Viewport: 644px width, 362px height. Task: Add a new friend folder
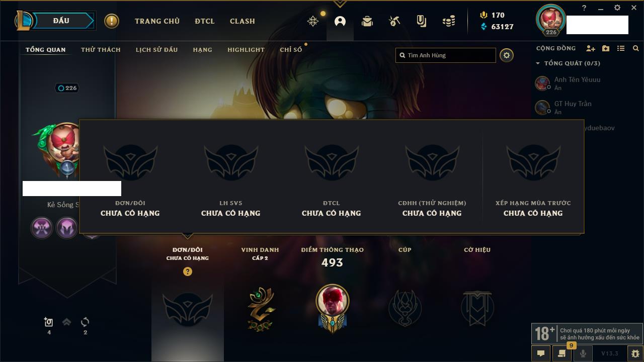pyautogui.click(x=606, y=48)
